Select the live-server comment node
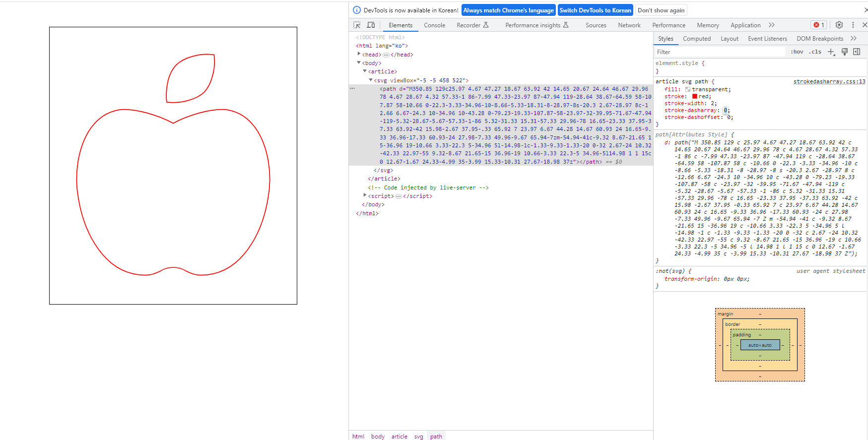 coord(428,188)
